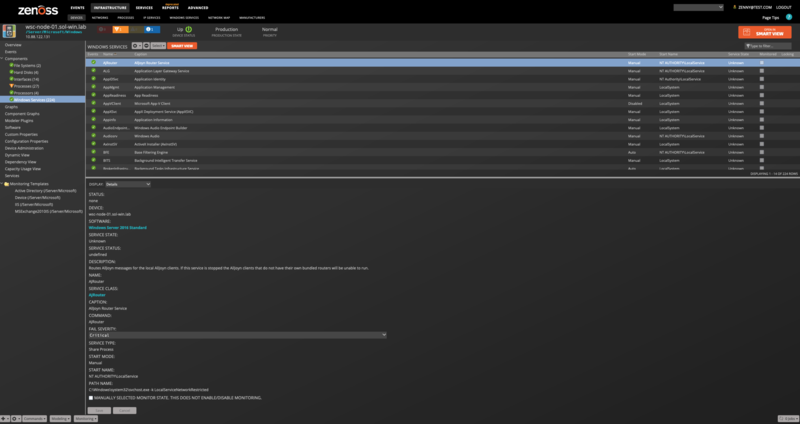The height and width of the screenshot is (424, 800).
Task: Click the Processors green status icon
Action: coord(11,92)
